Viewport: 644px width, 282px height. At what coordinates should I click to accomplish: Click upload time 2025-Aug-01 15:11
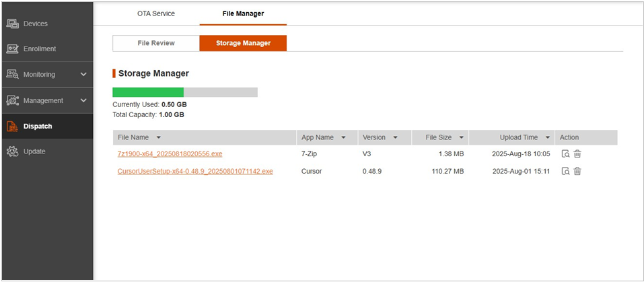(x=522, y=171)
